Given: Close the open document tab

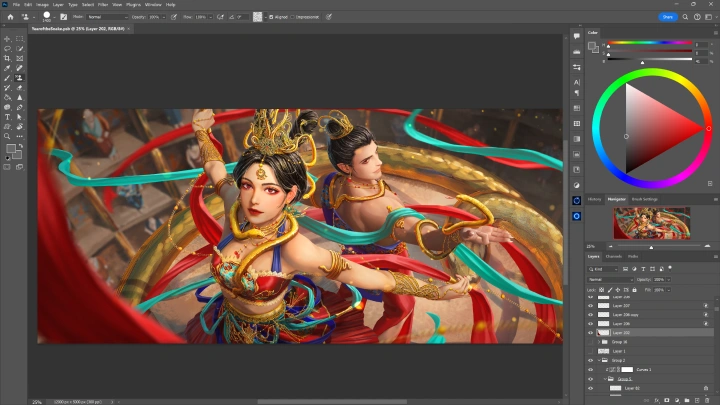Looking at the screenshot, I should [x=129, y=28].
